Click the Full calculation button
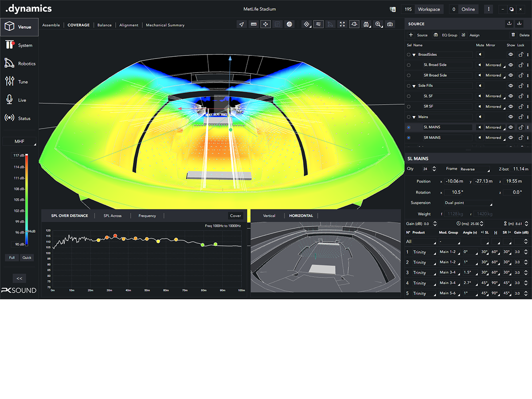The height and width of the screenshot is (399, 532). (x=12, y=258)
